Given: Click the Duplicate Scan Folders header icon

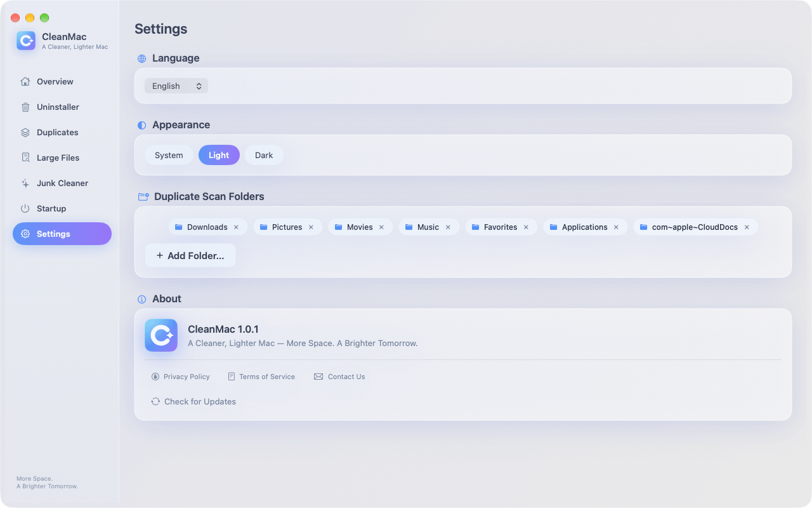Looking at the screenshot, I should click(x=143, y=197).
